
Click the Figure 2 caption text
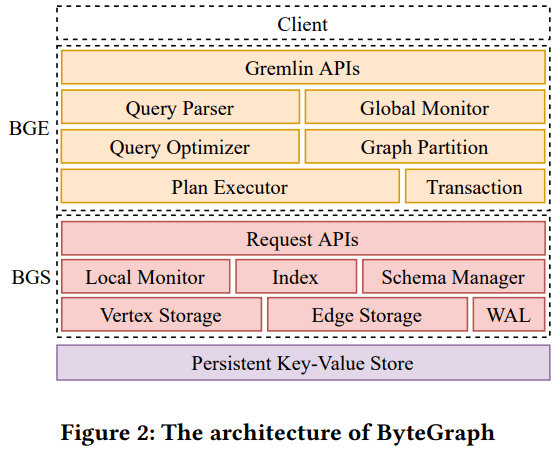[x=278, y=433]
